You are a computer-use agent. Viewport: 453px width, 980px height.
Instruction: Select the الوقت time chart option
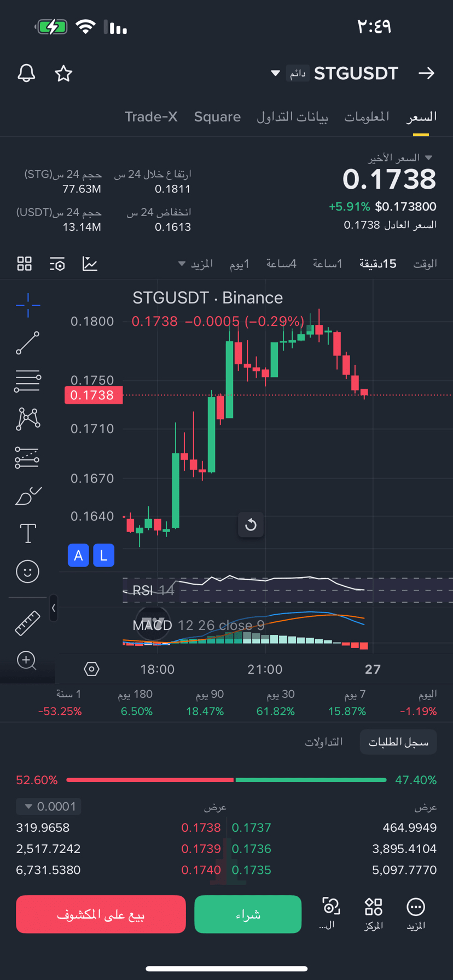pos(425,264)
